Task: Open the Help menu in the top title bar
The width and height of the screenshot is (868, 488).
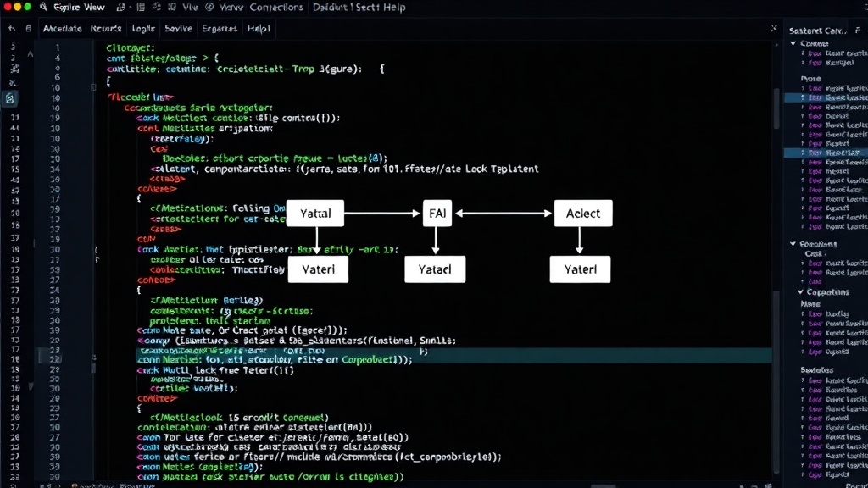Action: pos(395,7)
